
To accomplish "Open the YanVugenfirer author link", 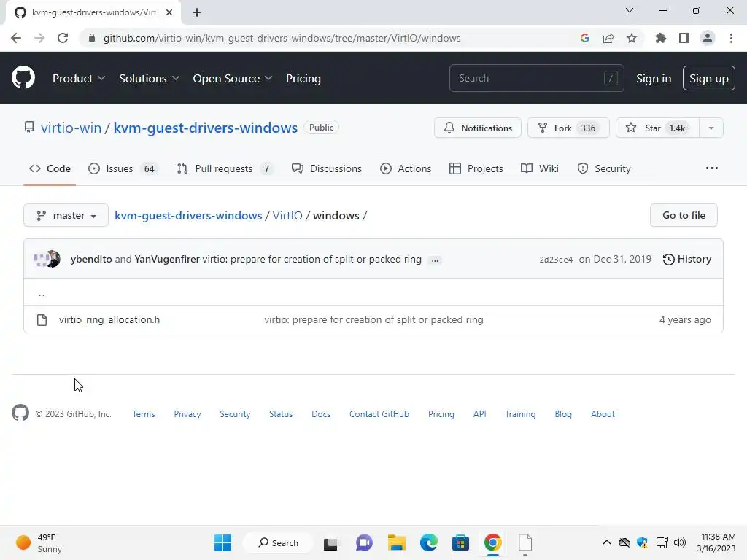I will [167, 259].
